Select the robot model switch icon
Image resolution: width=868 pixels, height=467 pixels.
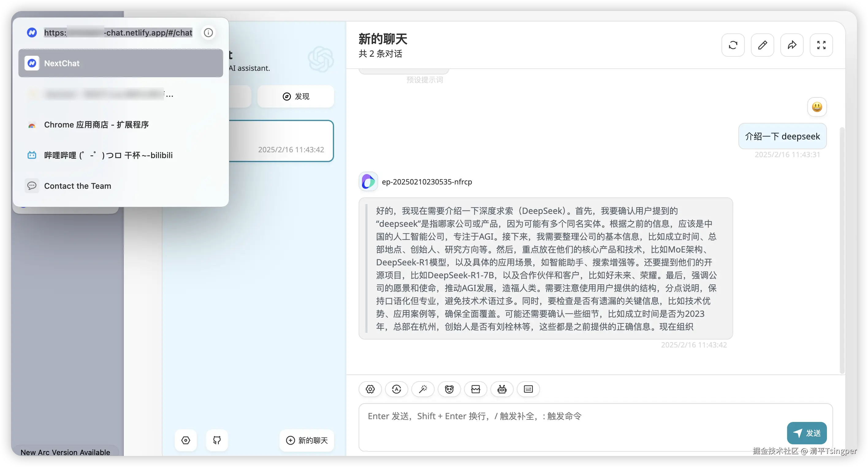(502, 389)
